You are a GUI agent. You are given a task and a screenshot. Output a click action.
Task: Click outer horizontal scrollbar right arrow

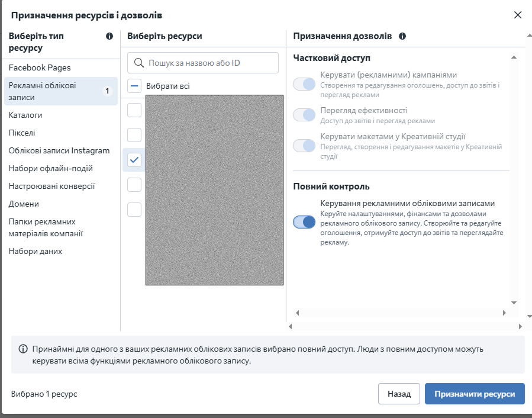point(520,326)
